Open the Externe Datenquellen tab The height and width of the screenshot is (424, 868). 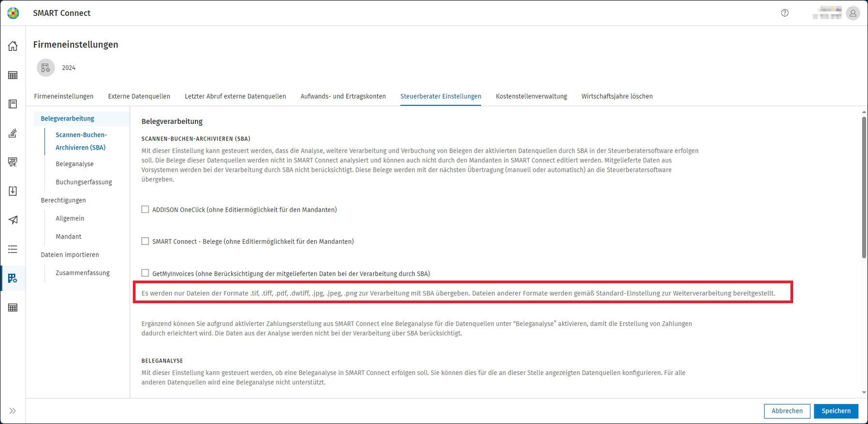pyautogui.click(x=139, y=96)
